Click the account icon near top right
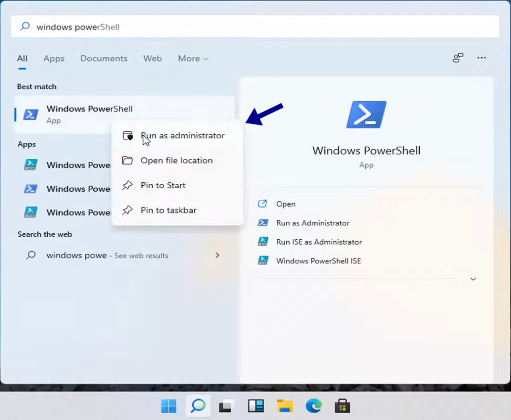 click(458, 58)
